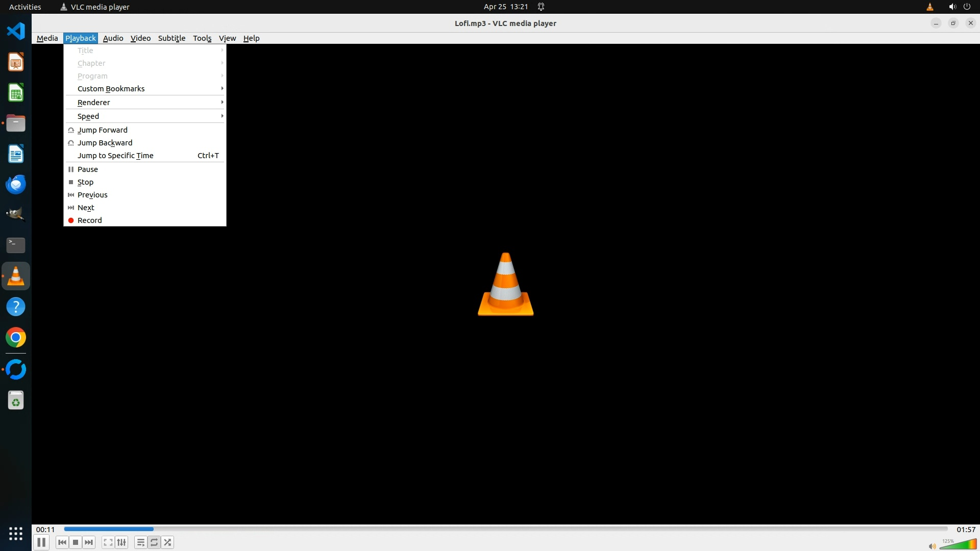Image resolution: width=980 pixels, height=551 pixels.
Task: Show the playlist using the toolbar icon
Action: tap(140, 542)
